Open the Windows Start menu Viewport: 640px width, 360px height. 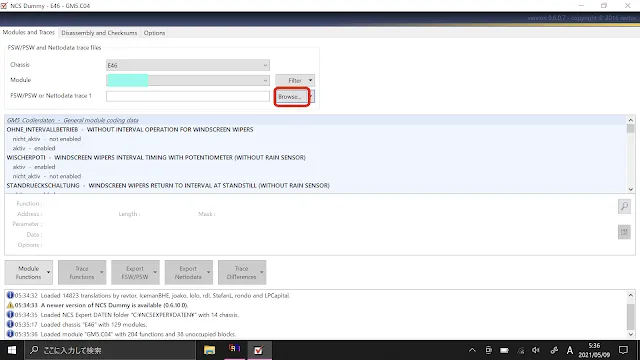[x=12, y=350]
